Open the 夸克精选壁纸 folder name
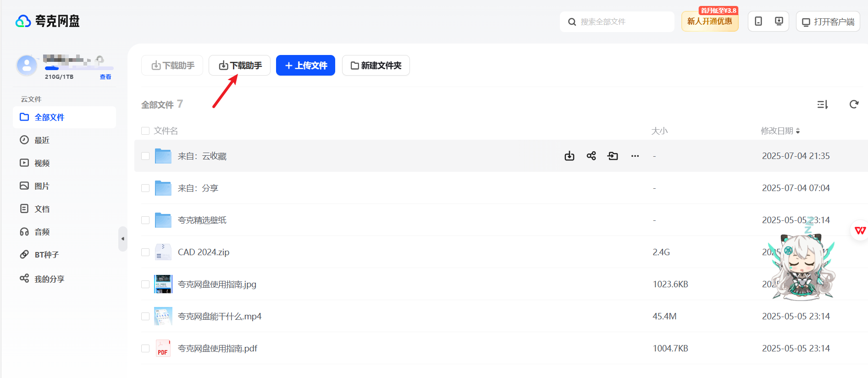Image resolution: width=868 pixels, height=378 pixels. pyautogui.click(x=202, y=220)
